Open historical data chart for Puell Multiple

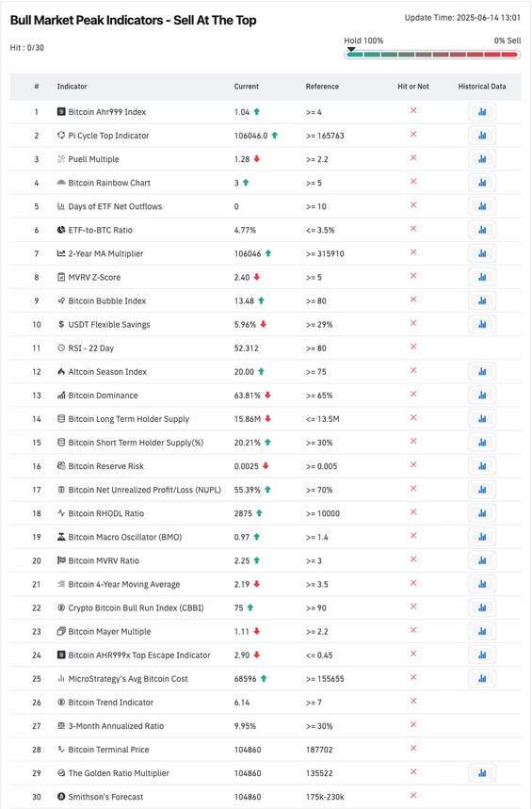pyautogui.click(x=482, y=159)
